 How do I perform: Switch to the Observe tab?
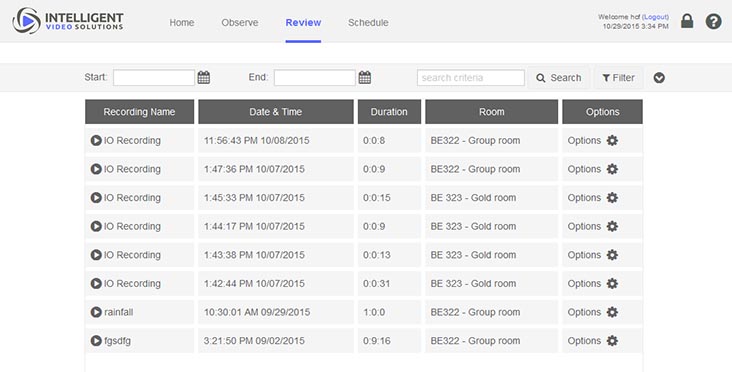click(x=239, y=22)
